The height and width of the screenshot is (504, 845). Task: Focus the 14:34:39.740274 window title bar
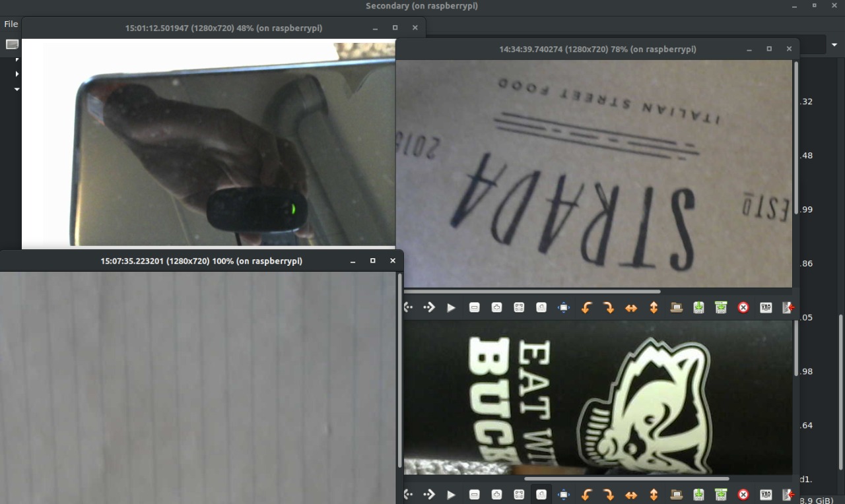click(597, 49)
